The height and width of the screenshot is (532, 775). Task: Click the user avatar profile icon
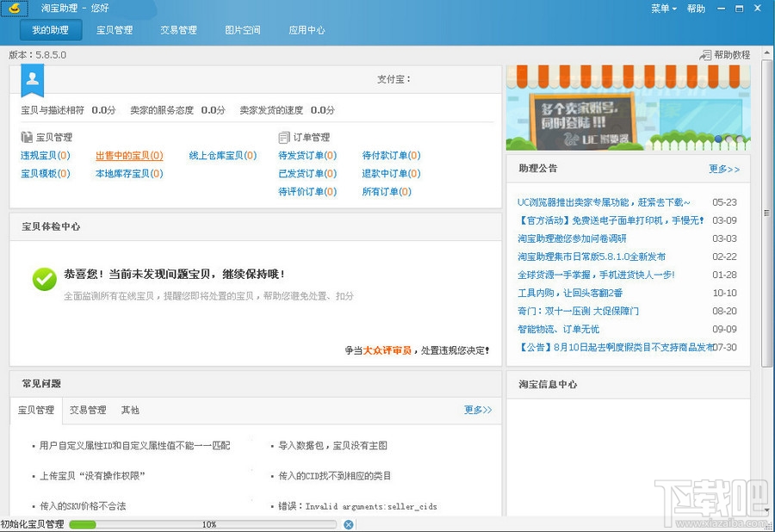click(x=33, y=80)
